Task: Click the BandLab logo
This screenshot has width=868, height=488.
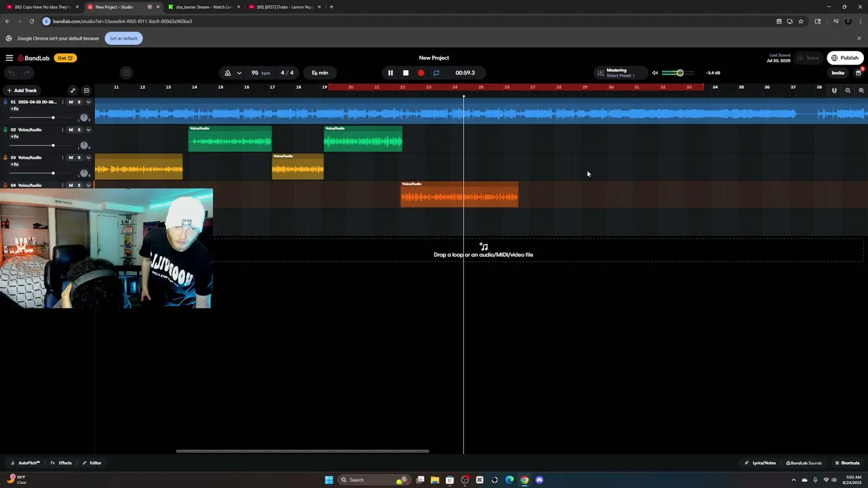Action: click(33, 58)
